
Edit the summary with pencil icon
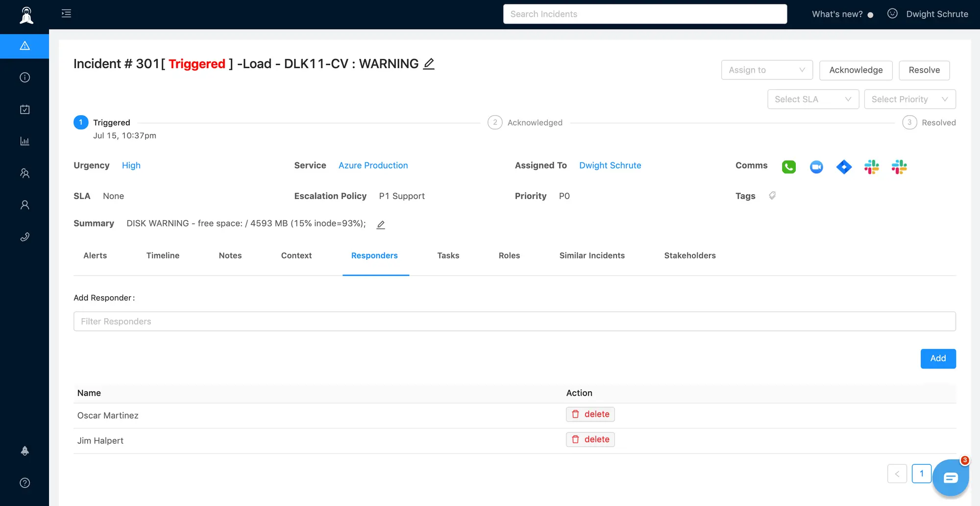pyautogui.click(x=381, y=225)
